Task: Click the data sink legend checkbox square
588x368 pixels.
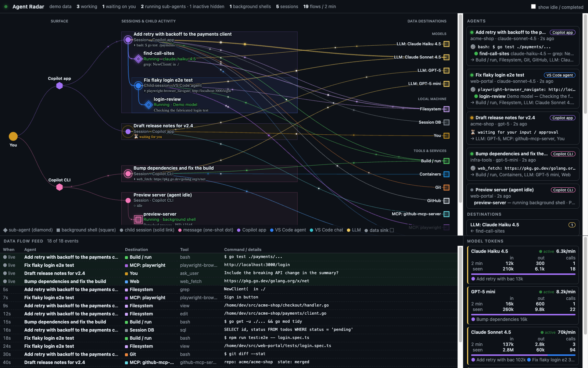Action: point(392,230)
